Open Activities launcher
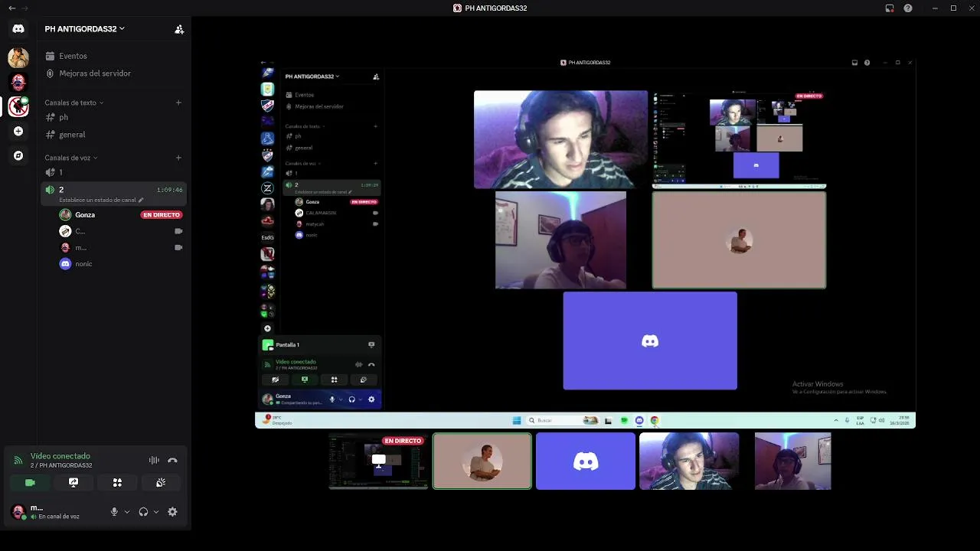Viewport: 980px width, 551px height. (117, 483)
